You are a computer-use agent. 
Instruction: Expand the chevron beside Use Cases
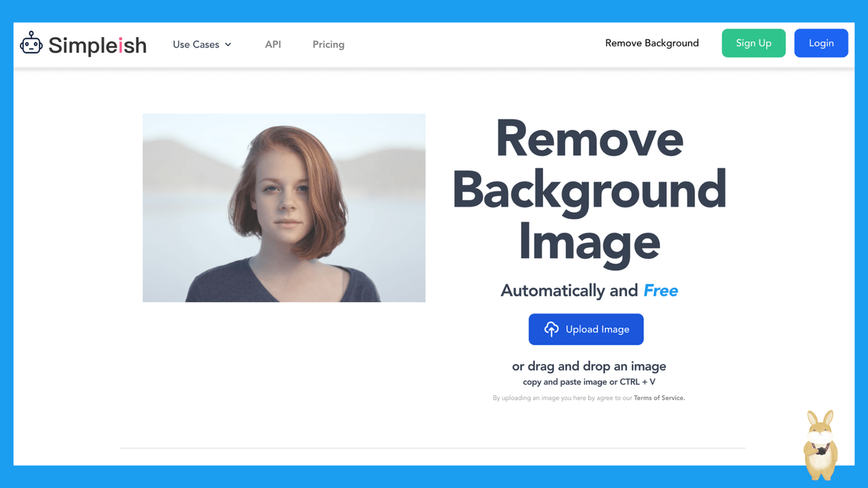229,45
